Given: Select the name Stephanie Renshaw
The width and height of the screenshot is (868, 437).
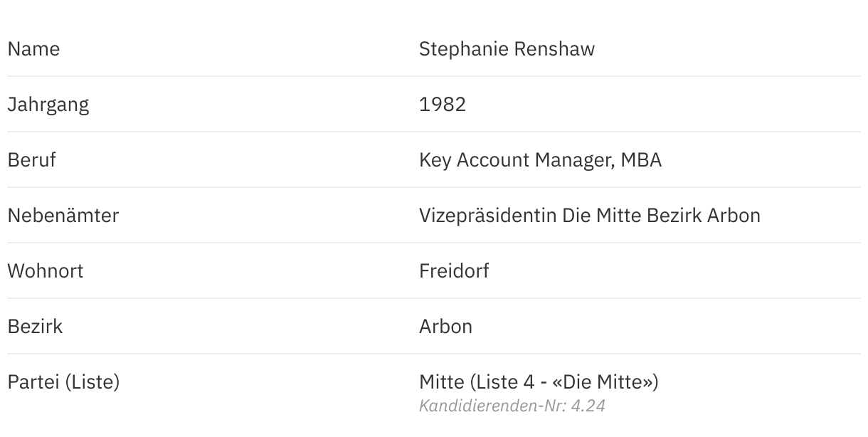Looking at the screenshot, I should coord(507,49).
